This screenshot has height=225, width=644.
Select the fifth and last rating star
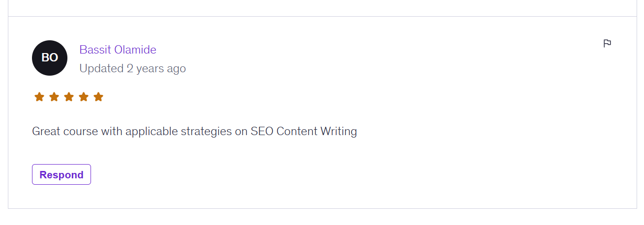(98, 97)
